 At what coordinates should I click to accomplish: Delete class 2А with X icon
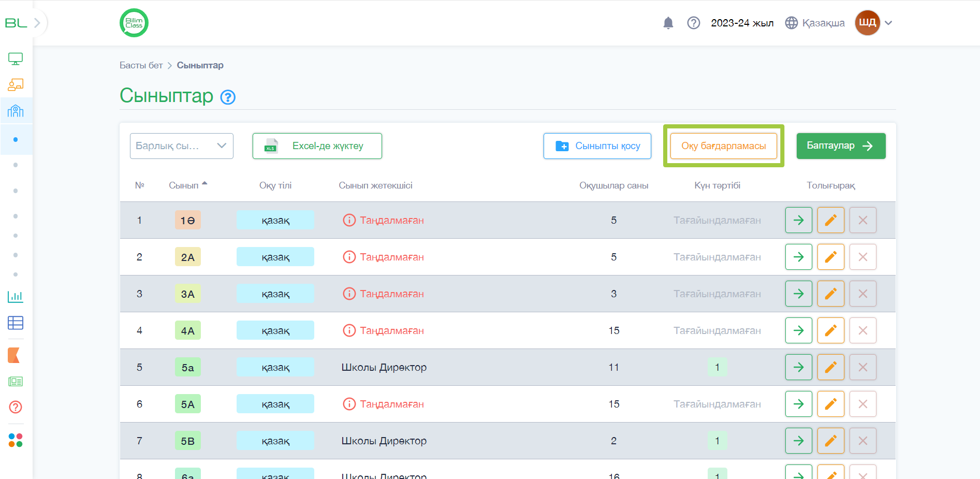863,257
